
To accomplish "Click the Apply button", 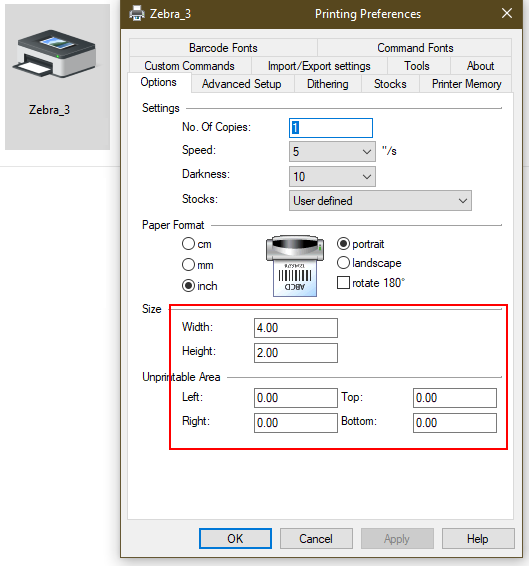I will pos(397,539).
